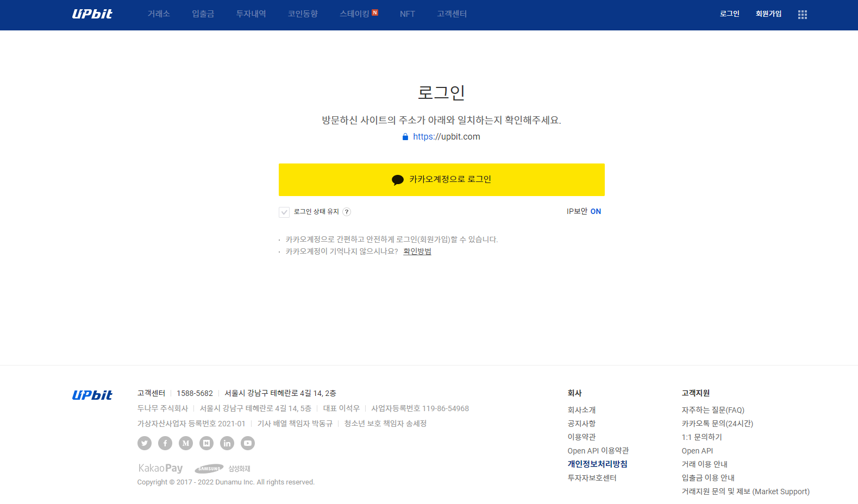Open the 고객센터 menu in header
Image resolution: width=858 pixels, height=504 pixels.
tap(452, 14)
